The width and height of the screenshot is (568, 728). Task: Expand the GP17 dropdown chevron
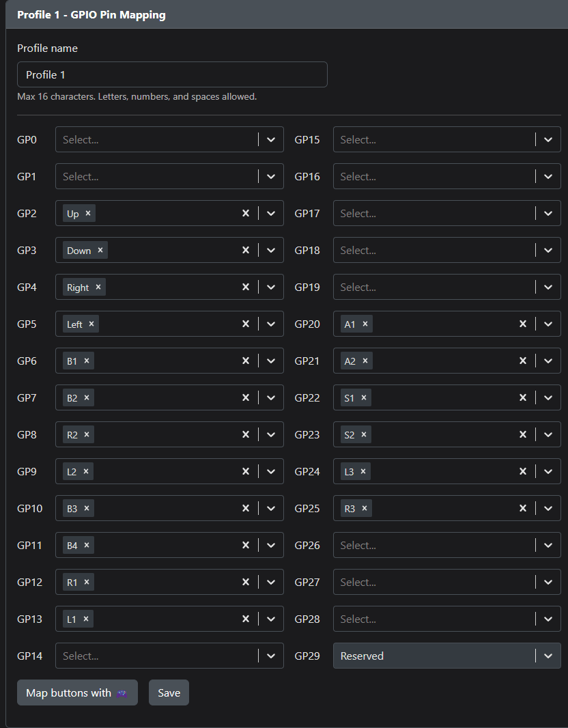(548, 213)
